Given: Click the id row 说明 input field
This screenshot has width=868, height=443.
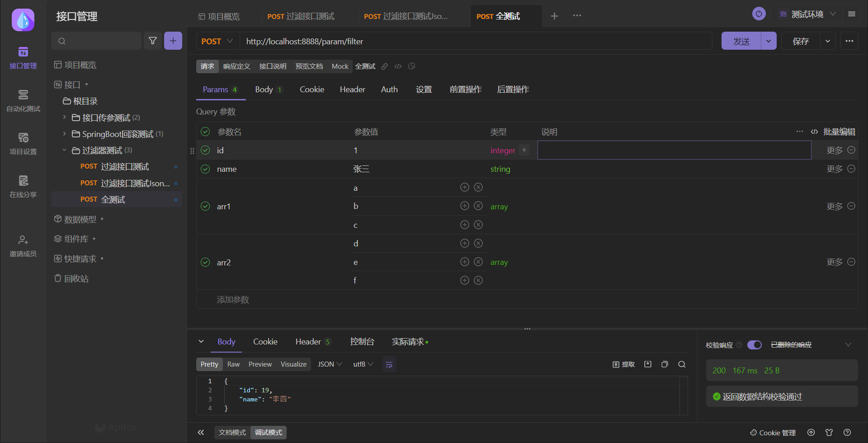Looking at the screenshot, I should [674, 150].
